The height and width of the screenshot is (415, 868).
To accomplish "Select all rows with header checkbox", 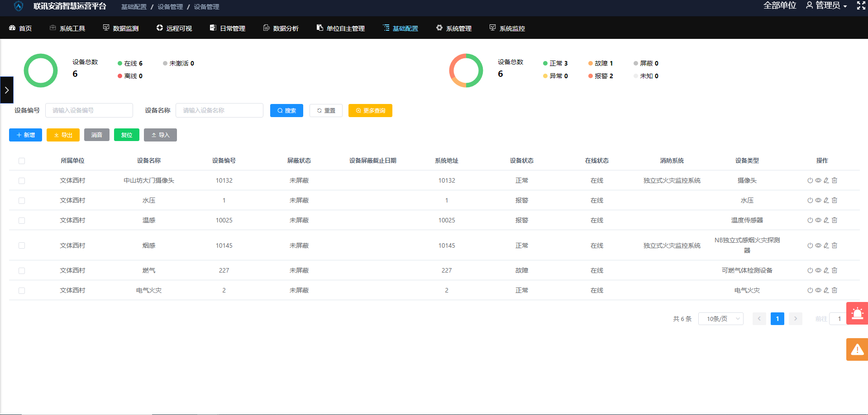I will pos(22,161).
